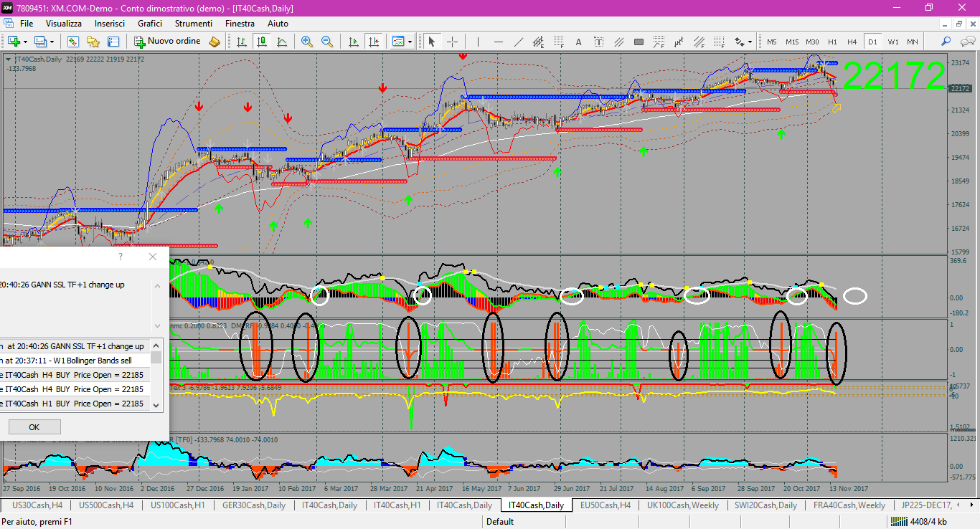Open the chart Templates icon
Image resolution: width=980 pixels, height=529 pixels.
pos(398,42)
